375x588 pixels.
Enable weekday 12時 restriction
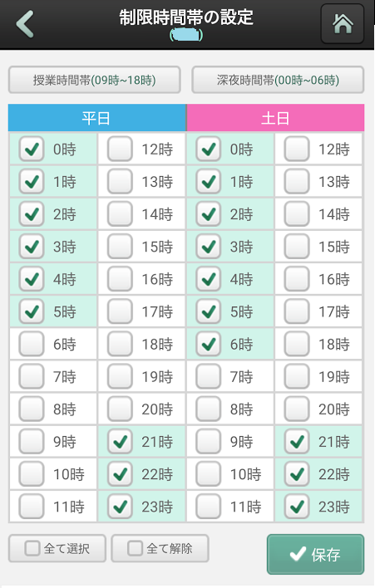point(120,149)
